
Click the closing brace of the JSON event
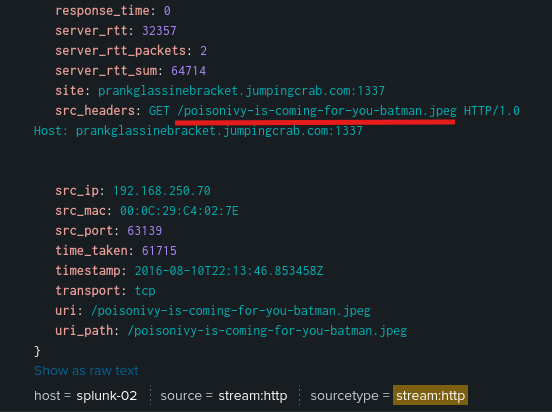[37, 351]
